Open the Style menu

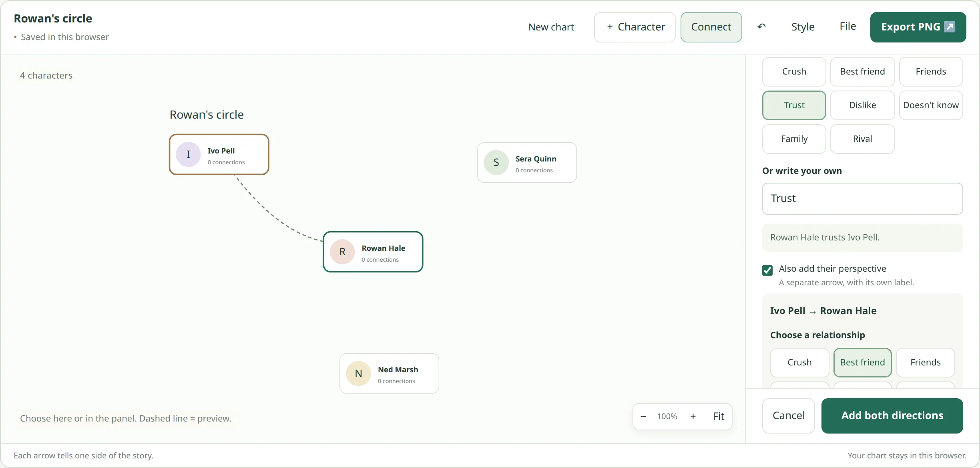point(803,27)
